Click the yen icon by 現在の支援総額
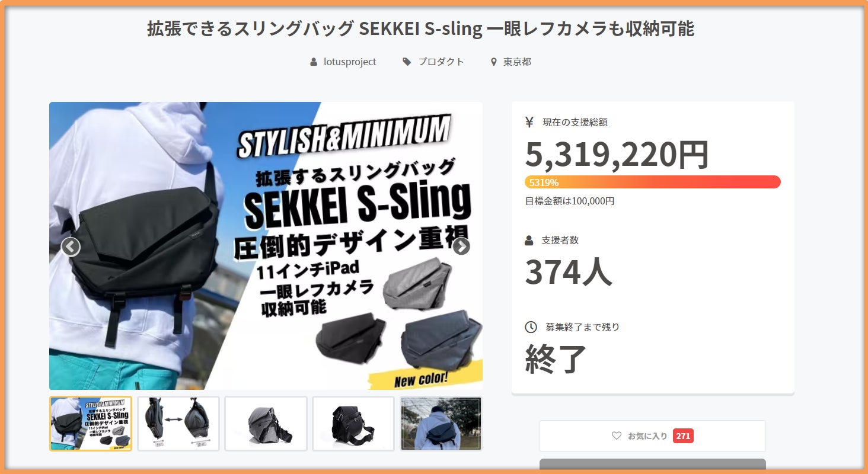Image resolution: width=868 pixels, height=474 pixels. point(529,122)
